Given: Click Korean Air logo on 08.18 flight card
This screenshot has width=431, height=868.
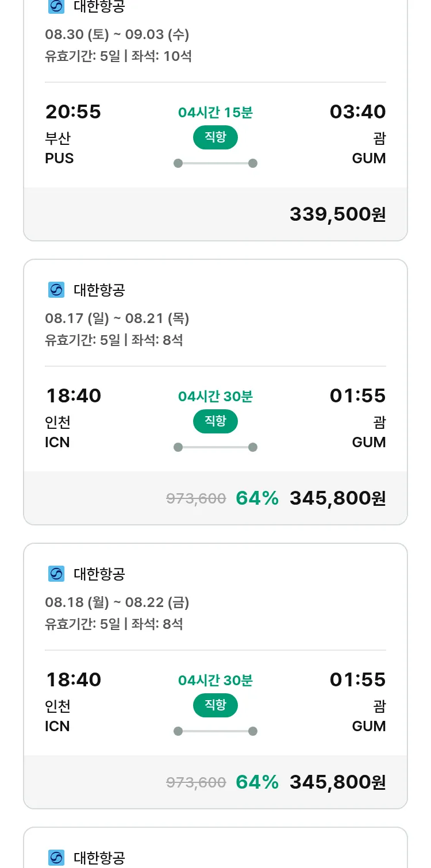Looking at the screenshot, I should [x=56, y=574].
